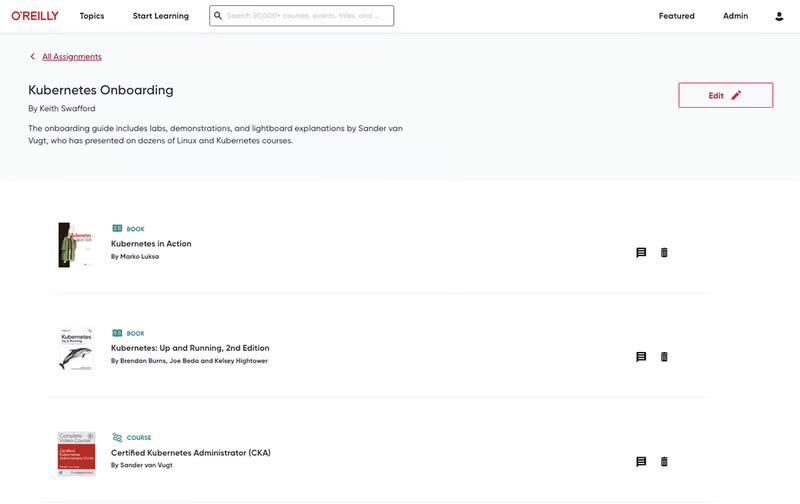Click the Edit assignment button
The height and width of the screenshot is (504, 800).
click(725, 95)
